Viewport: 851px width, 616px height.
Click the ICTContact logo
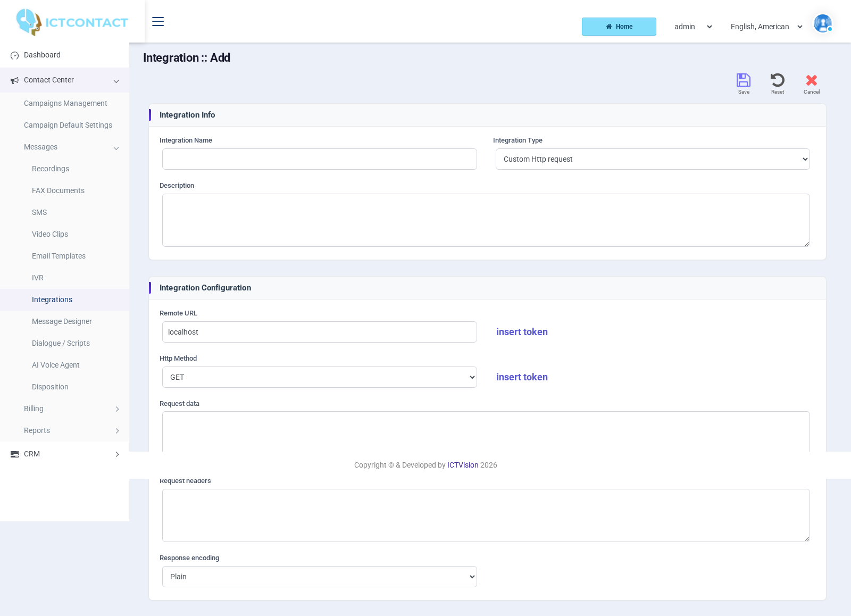click(x=72, y=22)
